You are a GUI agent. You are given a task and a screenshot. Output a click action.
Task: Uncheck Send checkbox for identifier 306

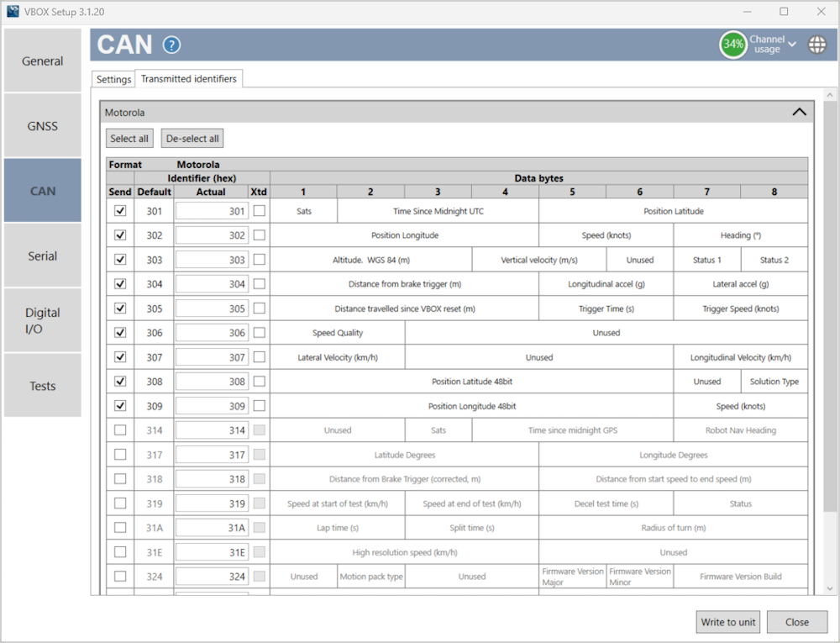click(x=120, y=332)
